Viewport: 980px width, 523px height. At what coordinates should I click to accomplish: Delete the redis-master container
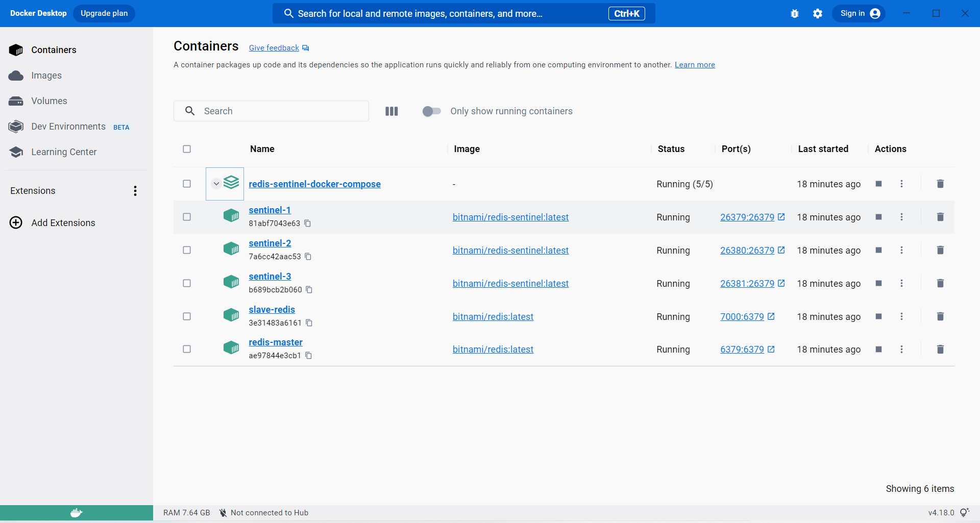[940, 349]
